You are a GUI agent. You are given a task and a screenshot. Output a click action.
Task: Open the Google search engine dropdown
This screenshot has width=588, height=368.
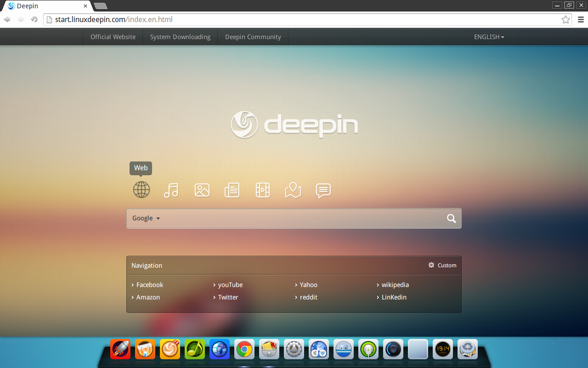click(146, 218)
